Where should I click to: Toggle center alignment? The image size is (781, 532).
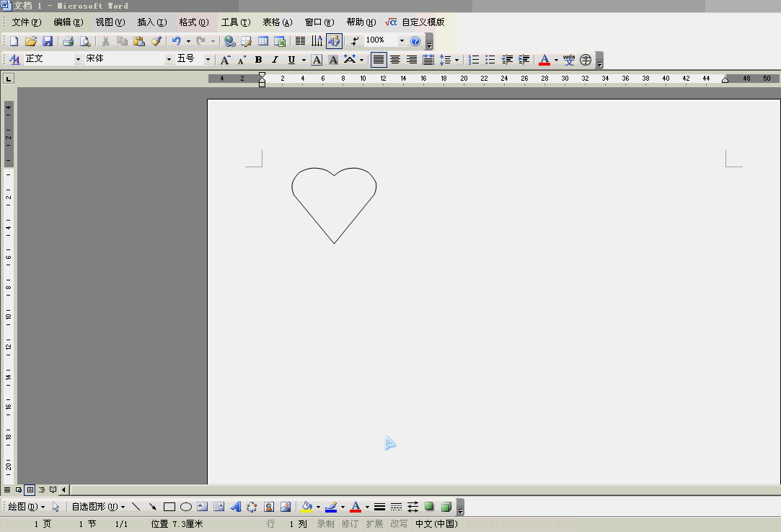point(395,60)
